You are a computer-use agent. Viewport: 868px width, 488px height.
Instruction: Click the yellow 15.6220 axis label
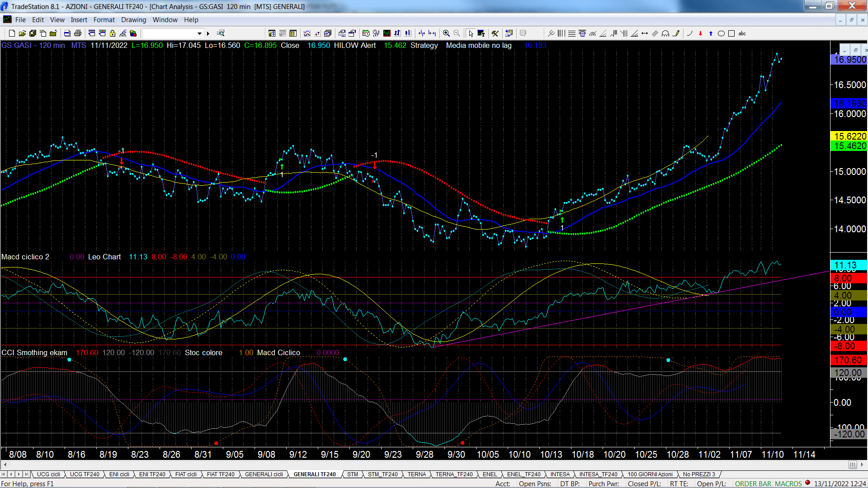point(849,136)
